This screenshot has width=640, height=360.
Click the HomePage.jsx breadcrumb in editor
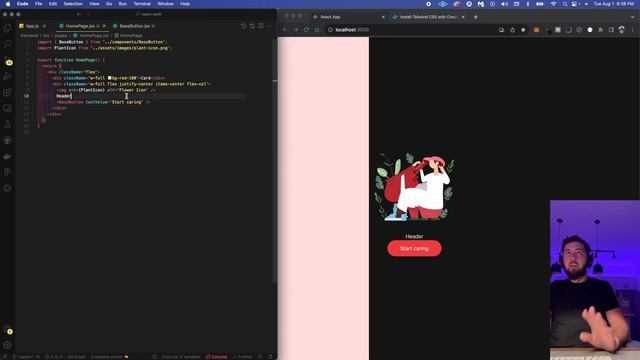point(91,36)
